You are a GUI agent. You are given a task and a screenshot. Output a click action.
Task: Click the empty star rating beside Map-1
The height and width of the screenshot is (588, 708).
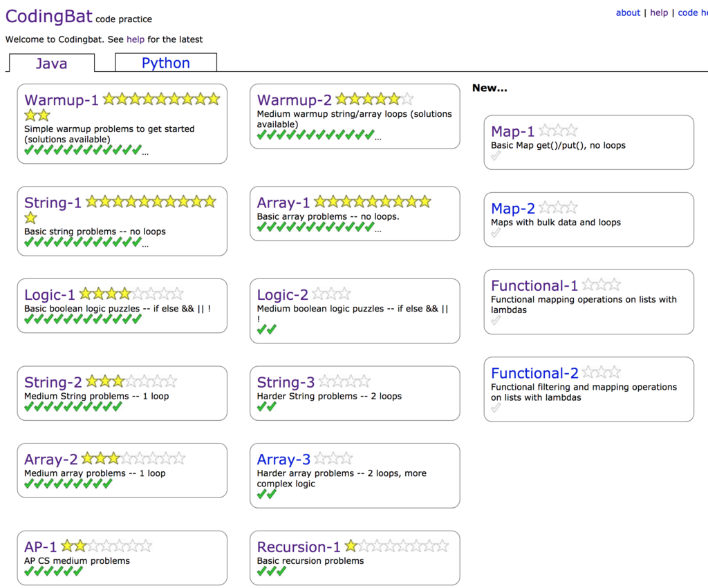(559, 131)
